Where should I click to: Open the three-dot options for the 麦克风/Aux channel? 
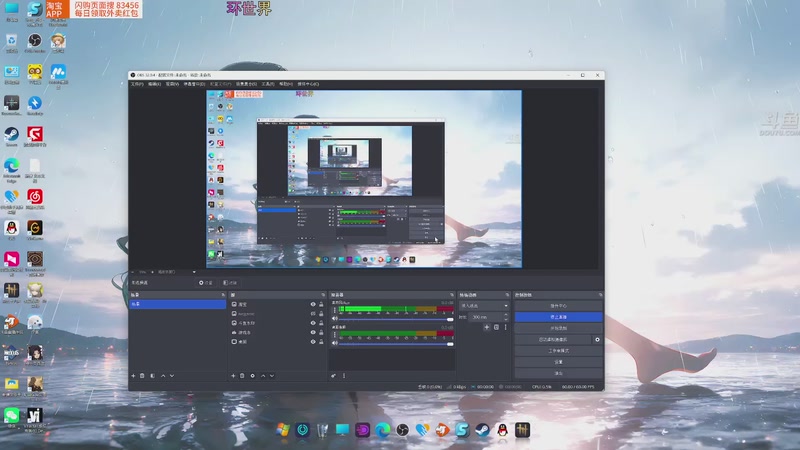pyautogui.click(x=335, y=310)
